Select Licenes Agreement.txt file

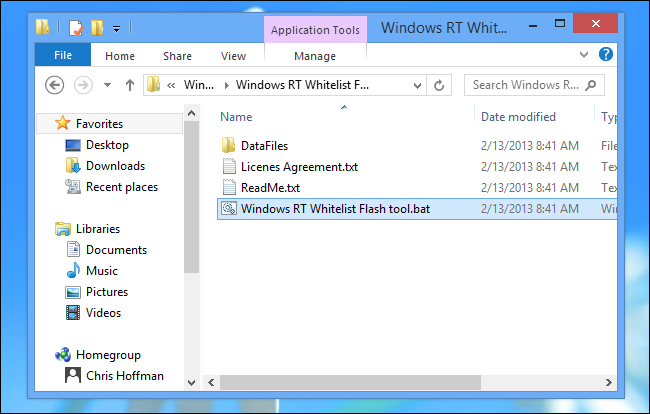click(x=299, y=167)
